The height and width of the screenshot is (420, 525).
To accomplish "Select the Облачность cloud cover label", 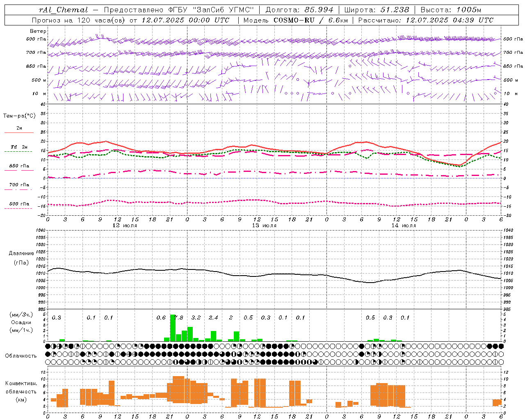I will pos(21,356).
